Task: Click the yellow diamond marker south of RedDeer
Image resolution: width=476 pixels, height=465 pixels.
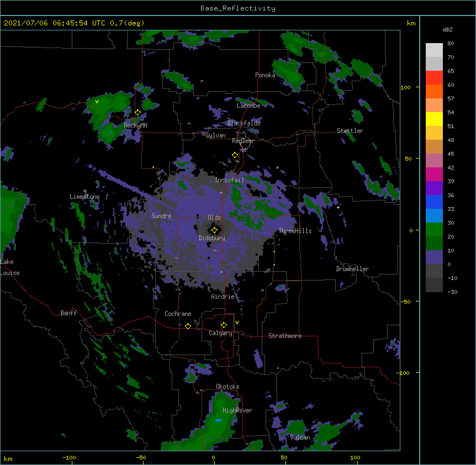Action: 235,155
